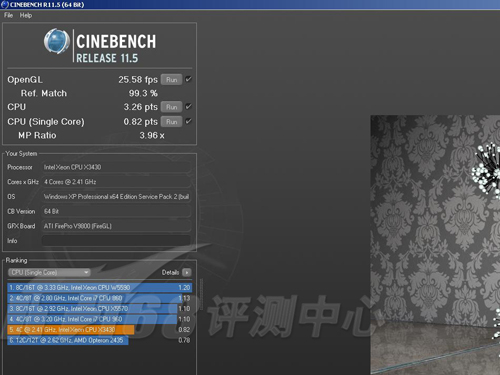Click the 25.58 fps OpenGL score
This screenshot has width=500, height=375.
pos(138,80)
